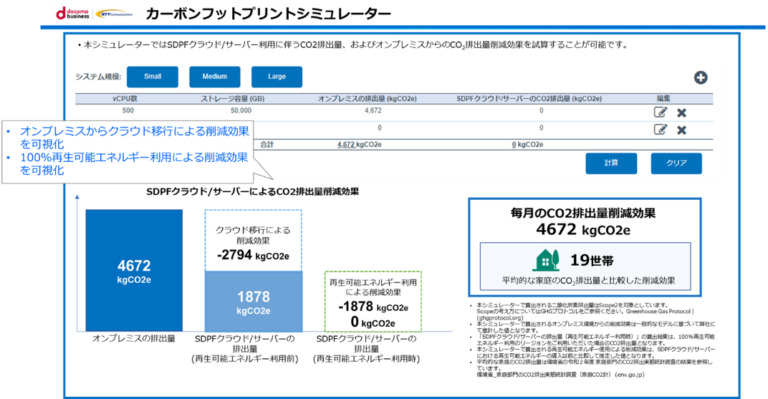Edit the 500 vCPU row

tap(660, 112)
